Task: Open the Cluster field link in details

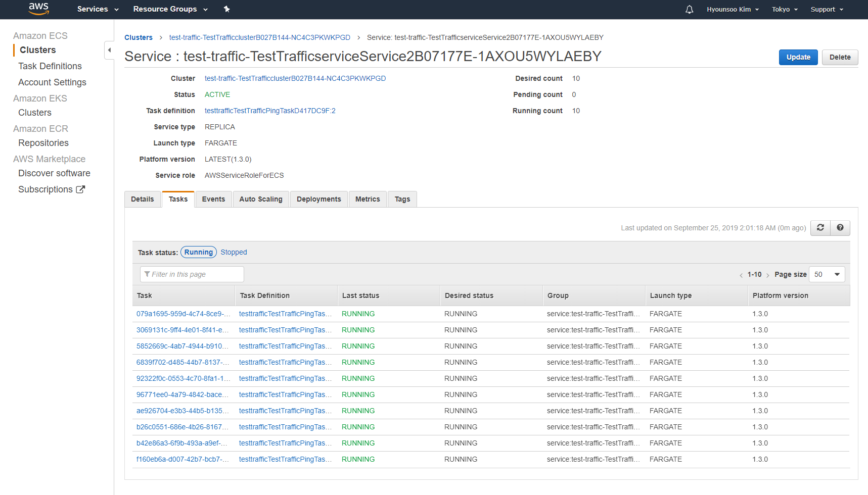Action: 295,78
